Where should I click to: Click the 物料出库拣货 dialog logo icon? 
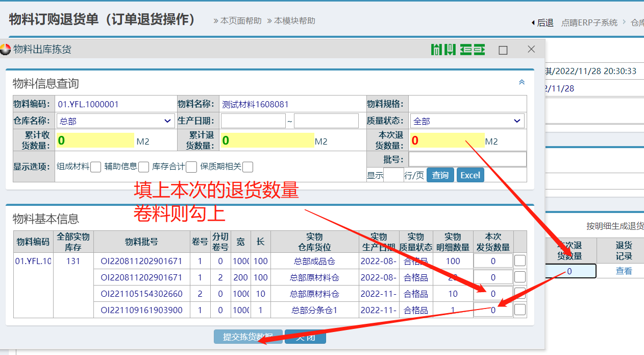coord(6,50)
